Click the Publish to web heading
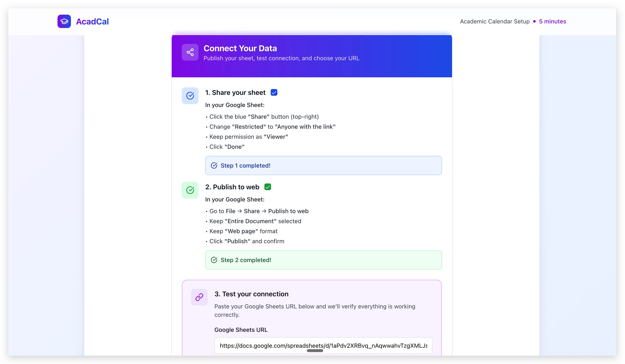Viewport: 625px width, 364px height. click(232, 187)
